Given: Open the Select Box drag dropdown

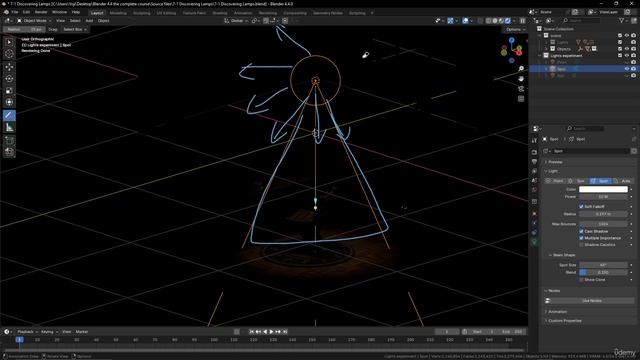Looking at the screenshot, I should (74, 29).
